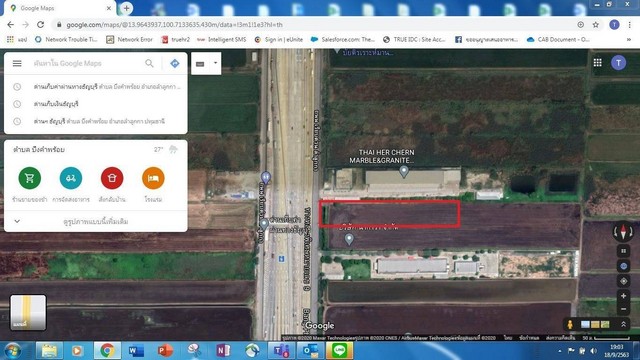Toggle globe view button
The height and width of the screenshot is (360, 640).
click(x=623, y=266)
